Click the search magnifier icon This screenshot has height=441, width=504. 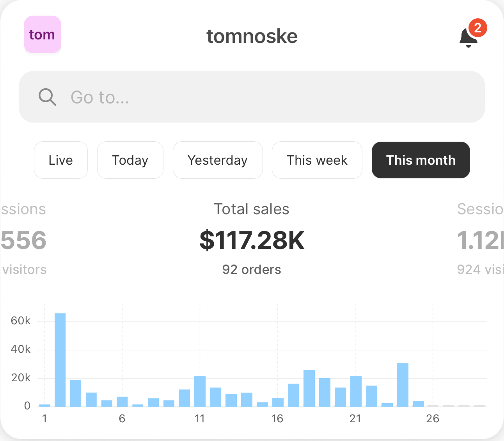tap(47, 97)
